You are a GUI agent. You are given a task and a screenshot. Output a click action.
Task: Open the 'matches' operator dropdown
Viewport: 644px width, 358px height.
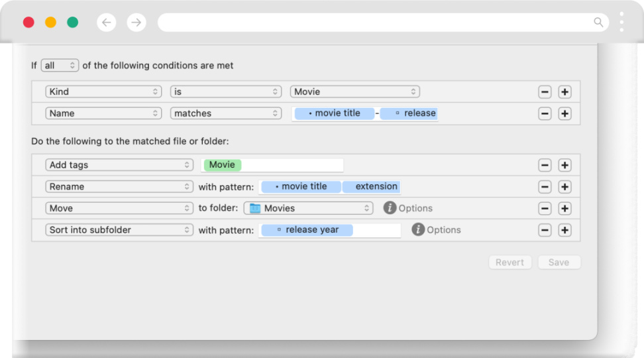tap(226, 113)
